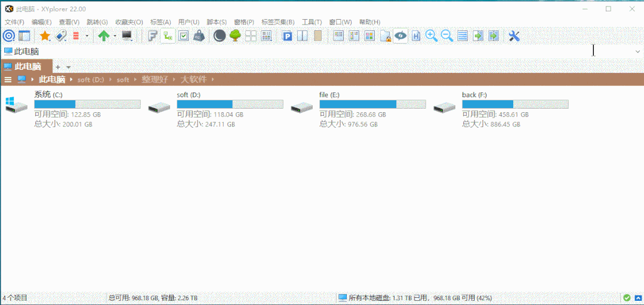This screenshot has height=305, width=644.
Task: Select the back (F:) drive item
Action: pyautogui.click(x=470, y=95)
